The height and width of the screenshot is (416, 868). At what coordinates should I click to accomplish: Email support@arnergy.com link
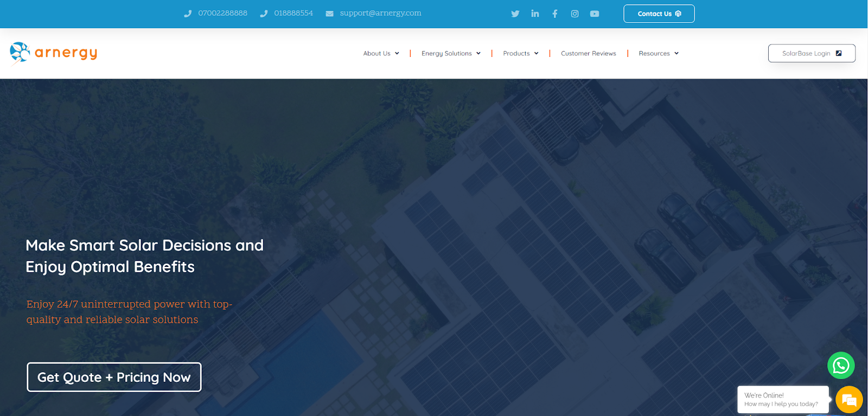[x=380, y=13]
